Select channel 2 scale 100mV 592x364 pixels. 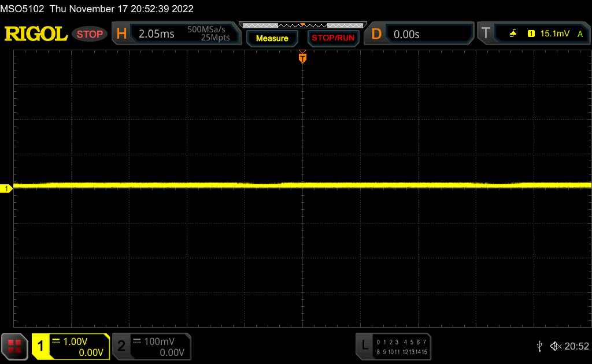(x=159, y=341)
